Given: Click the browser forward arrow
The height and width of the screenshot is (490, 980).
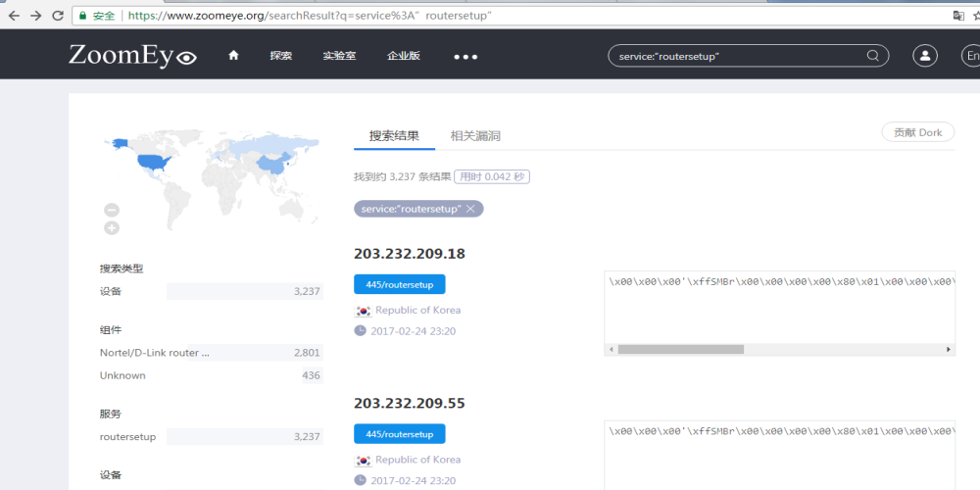Looking at the screenshot, I should click(x=36, y=16).
